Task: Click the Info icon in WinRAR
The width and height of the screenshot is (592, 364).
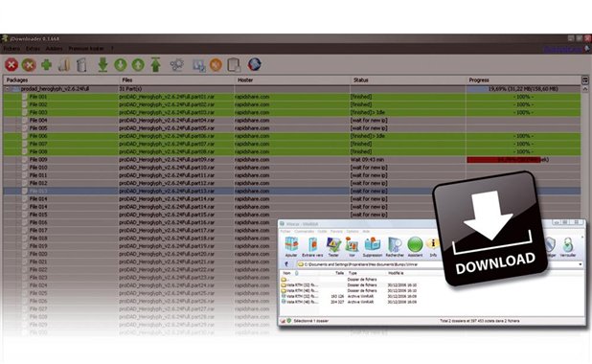Action: (433, 247)
